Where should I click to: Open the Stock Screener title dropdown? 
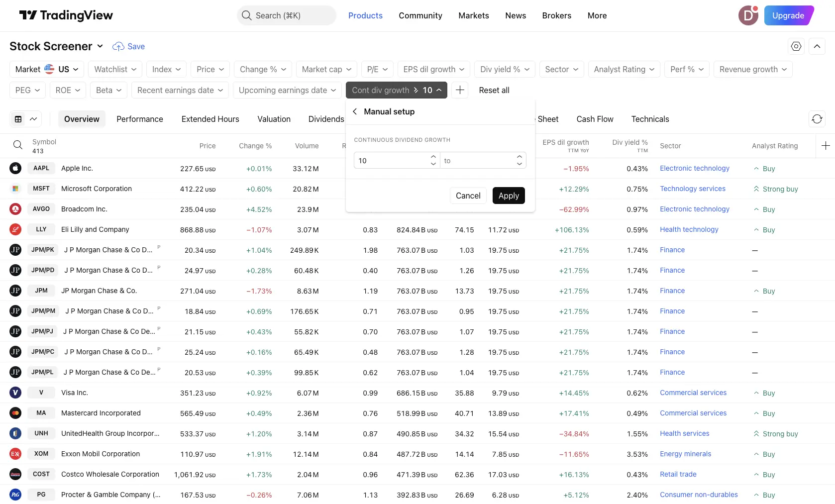tap(57, 46)
